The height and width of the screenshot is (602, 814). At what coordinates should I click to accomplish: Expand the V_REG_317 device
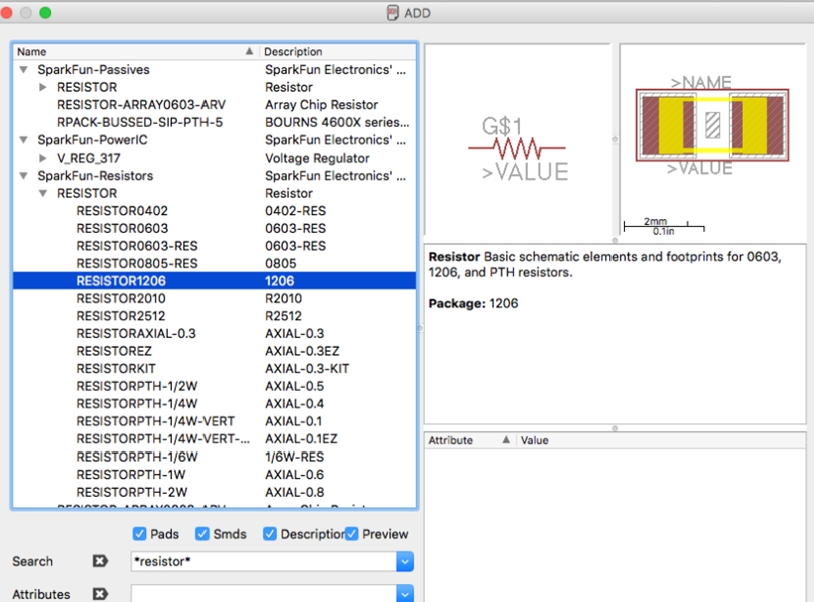pyautogui.click(x=43, y=158)
